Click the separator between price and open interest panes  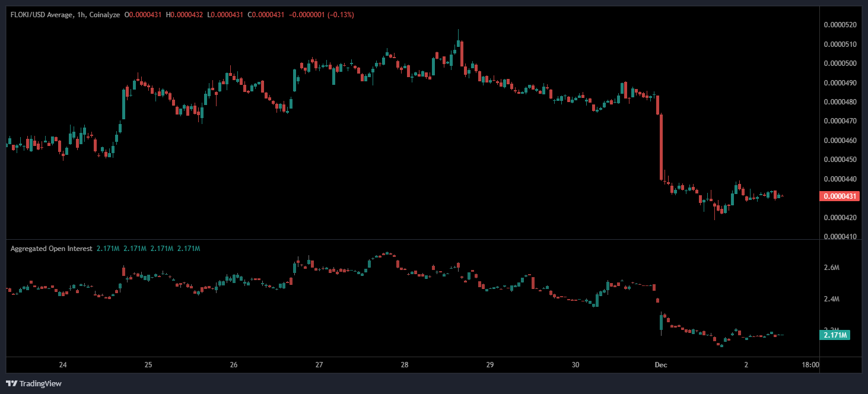click(415, 240)
